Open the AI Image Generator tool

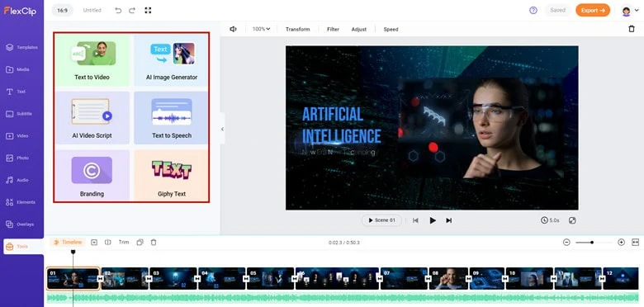point(171,60)
